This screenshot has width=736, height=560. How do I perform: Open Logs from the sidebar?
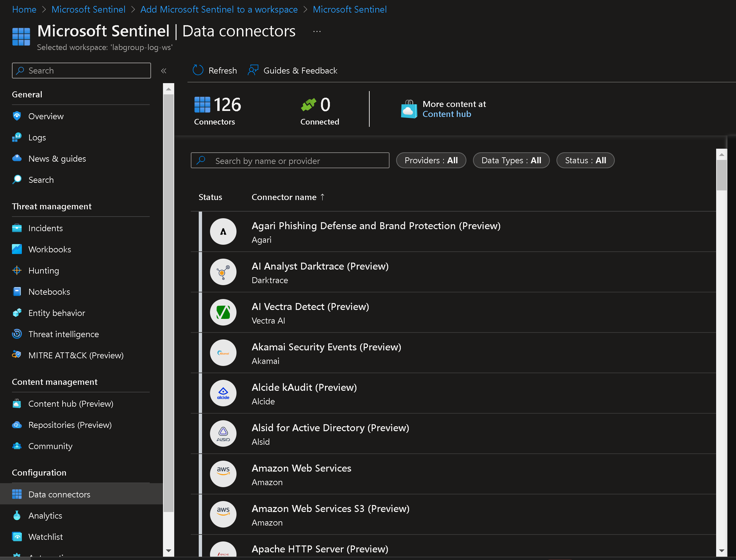point(37,137)
